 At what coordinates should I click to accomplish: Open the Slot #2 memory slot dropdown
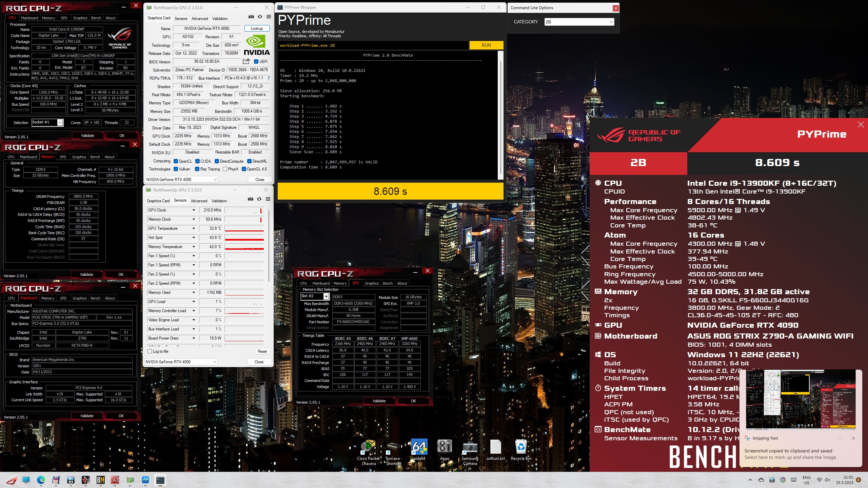tap(315, 296)
